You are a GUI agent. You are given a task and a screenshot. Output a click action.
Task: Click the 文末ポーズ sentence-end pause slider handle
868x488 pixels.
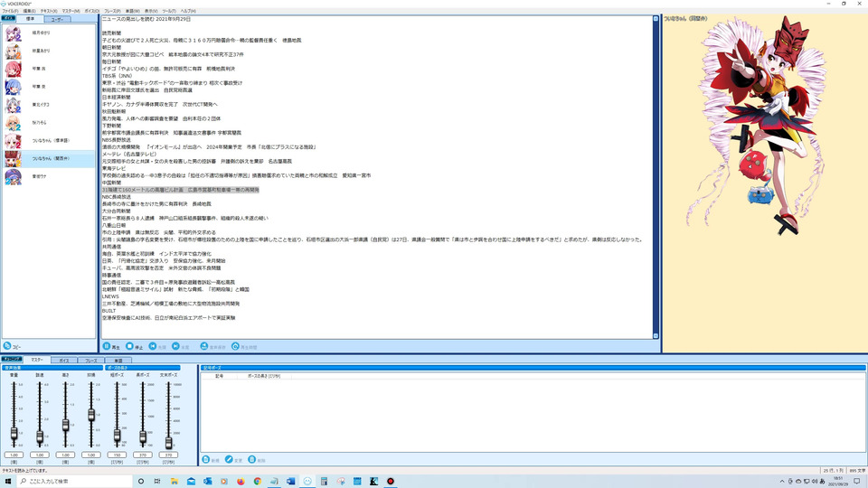click(168, 442)
